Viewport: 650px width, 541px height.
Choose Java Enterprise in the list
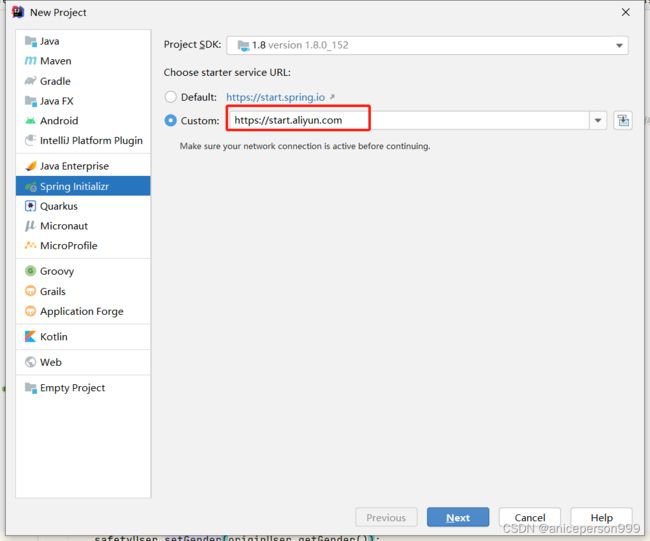click(x=83, y=166)
